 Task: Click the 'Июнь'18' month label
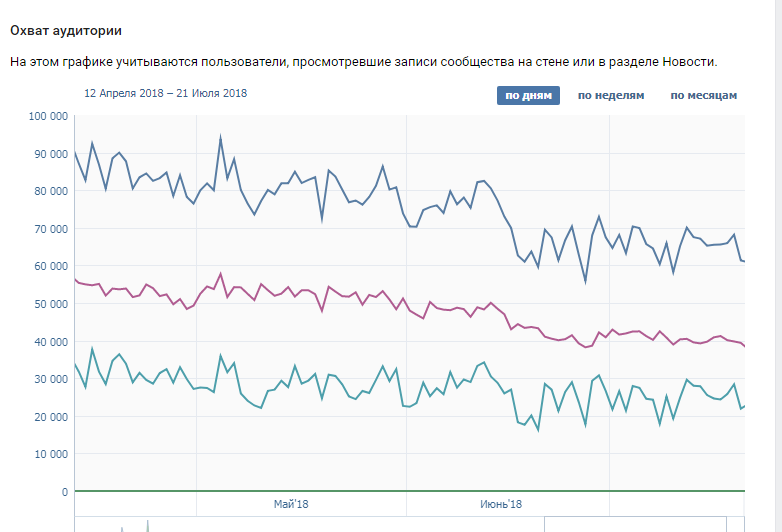(x=501, y=504)
